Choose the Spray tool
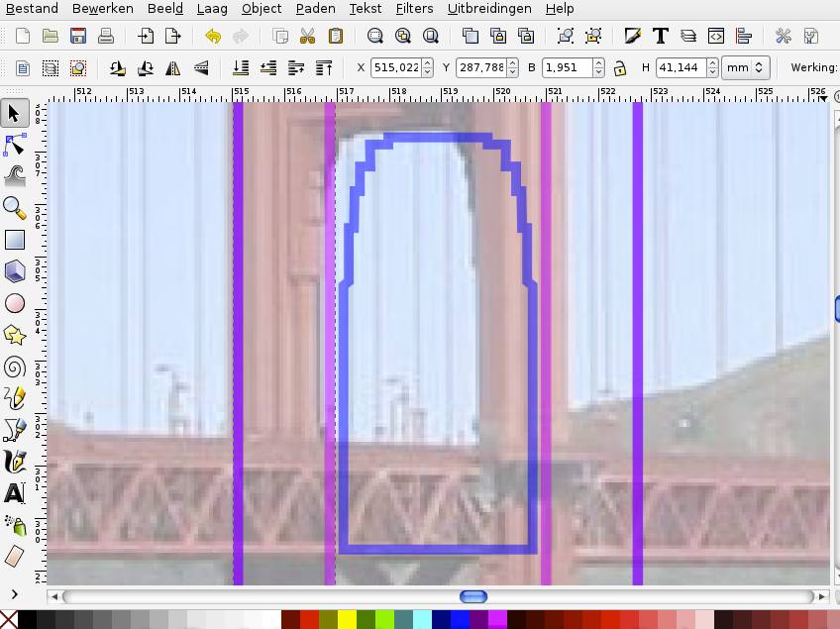Screen dimensions: 840x629 tap(15, 525)
